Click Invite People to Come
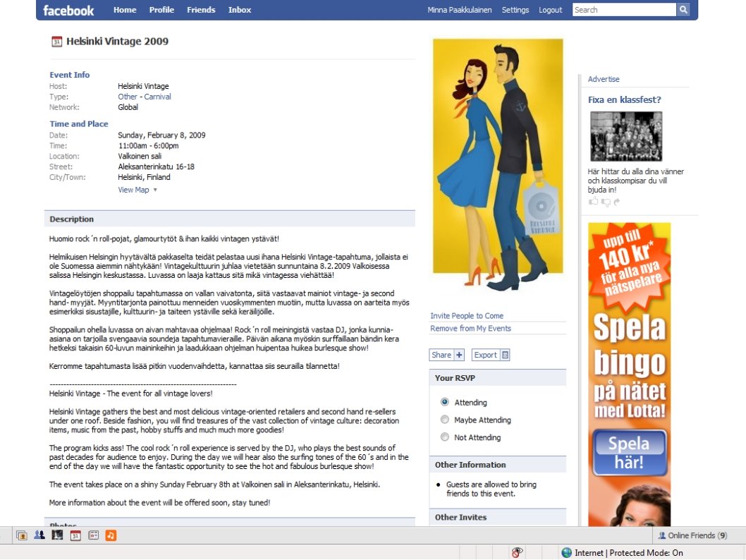This screenshot has height=560, width=746. 467,315
